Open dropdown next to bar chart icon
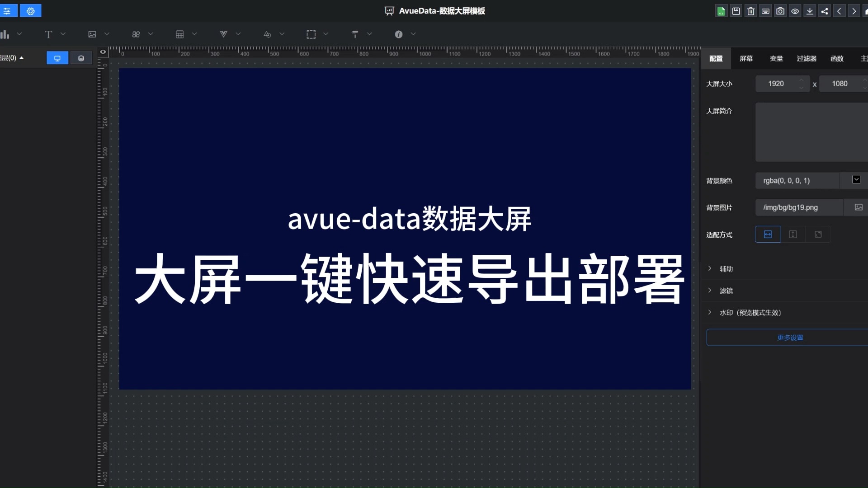 19,34
